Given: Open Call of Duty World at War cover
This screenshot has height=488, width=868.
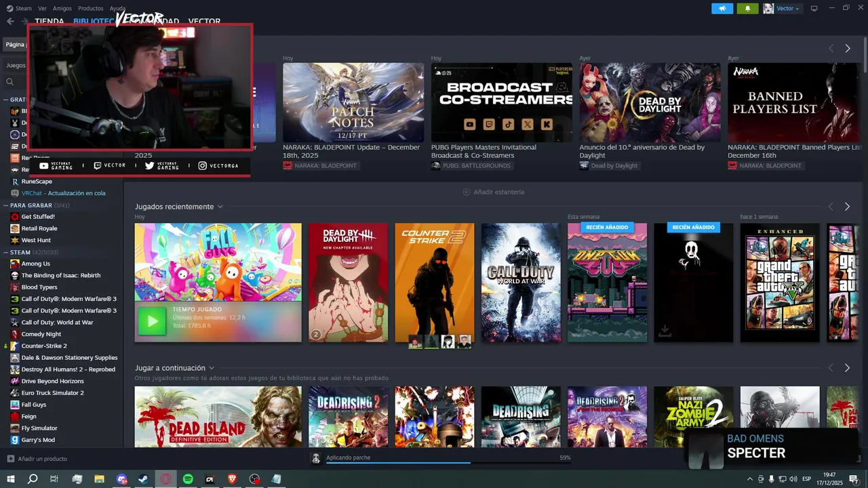Looking at the screenshot, I should coord(521,283).
